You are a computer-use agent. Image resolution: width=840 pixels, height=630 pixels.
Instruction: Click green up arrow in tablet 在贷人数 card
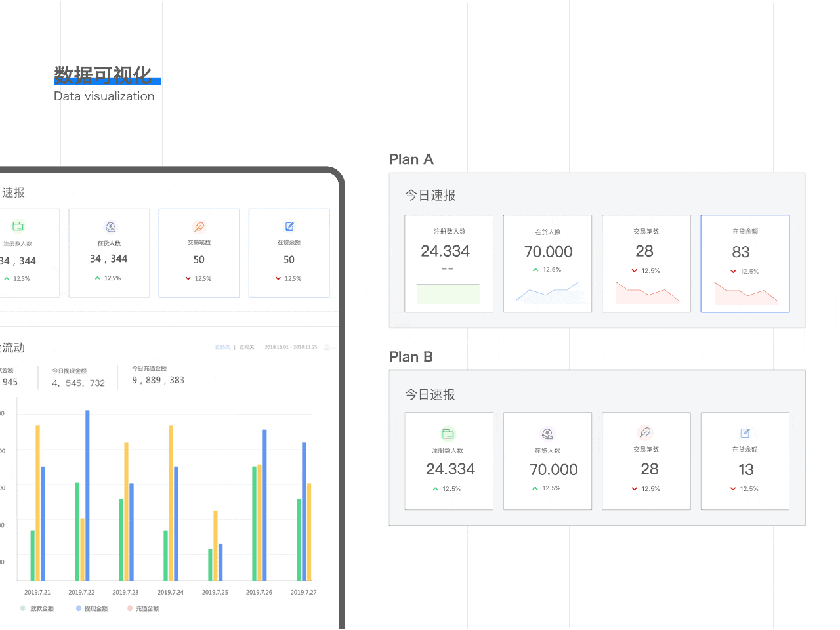(x=97, y=278)
